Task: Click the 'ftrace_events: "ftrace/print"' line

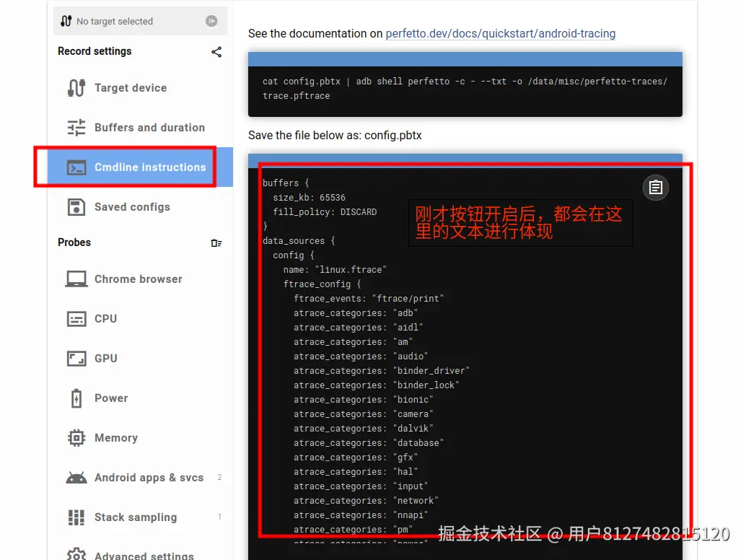Action: click(x=369, y=299)
